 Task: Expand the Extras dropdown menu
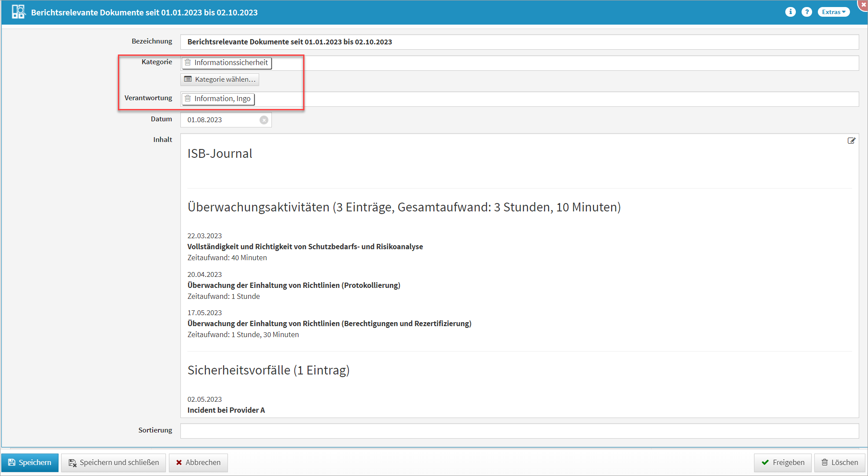(x=833, y=12)
